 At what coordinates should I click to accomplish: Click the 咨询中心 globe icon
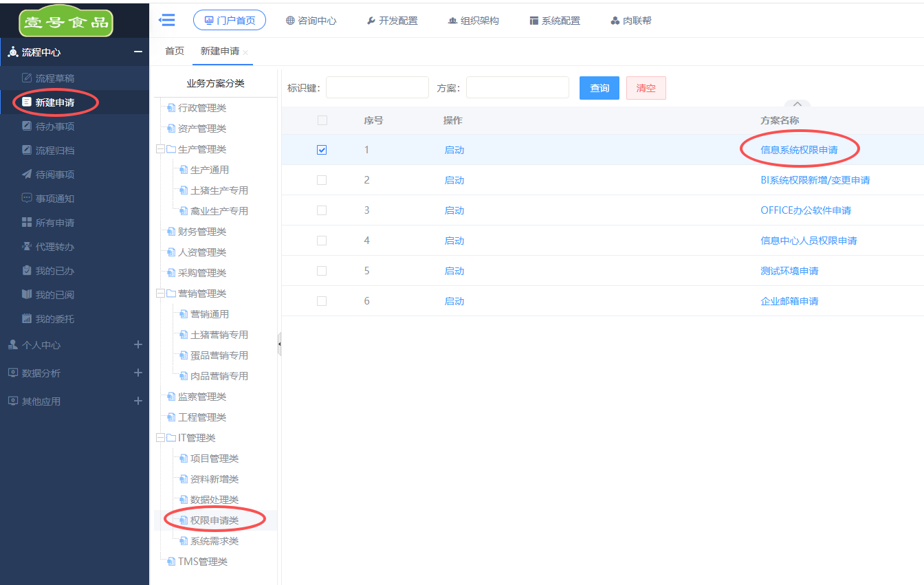pyautogui.click(x=290, y=21)
